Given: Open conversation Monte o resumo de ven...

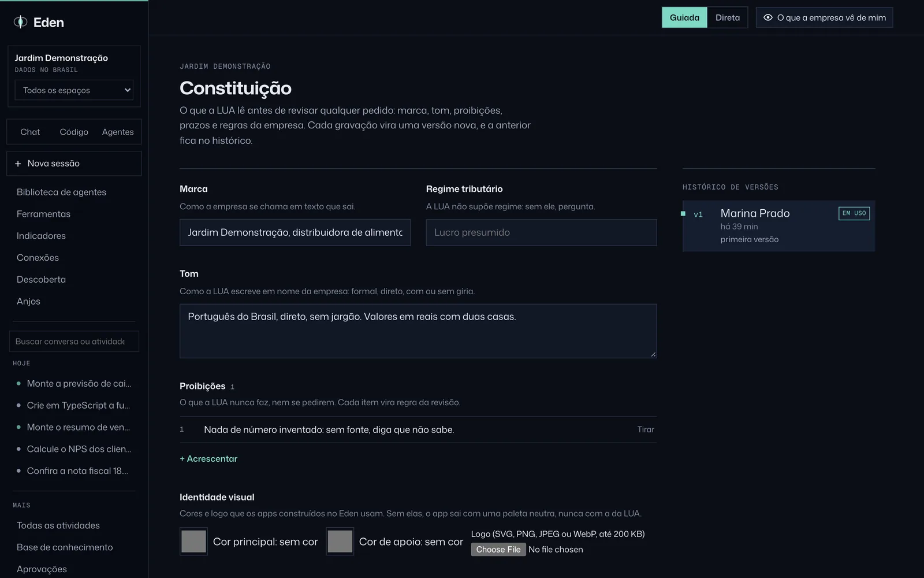Looking at the screenshot, I should 74,427.
